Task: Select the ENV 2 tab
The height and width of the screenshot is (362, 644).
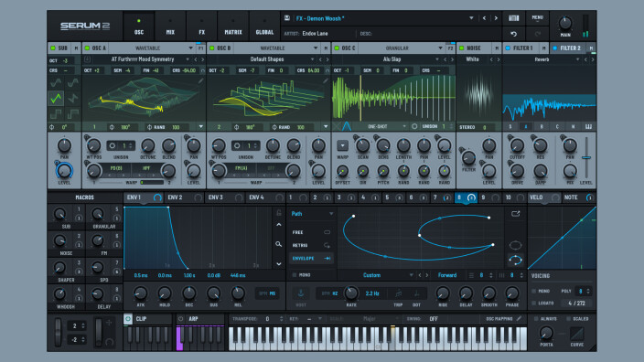Action: 185,197
